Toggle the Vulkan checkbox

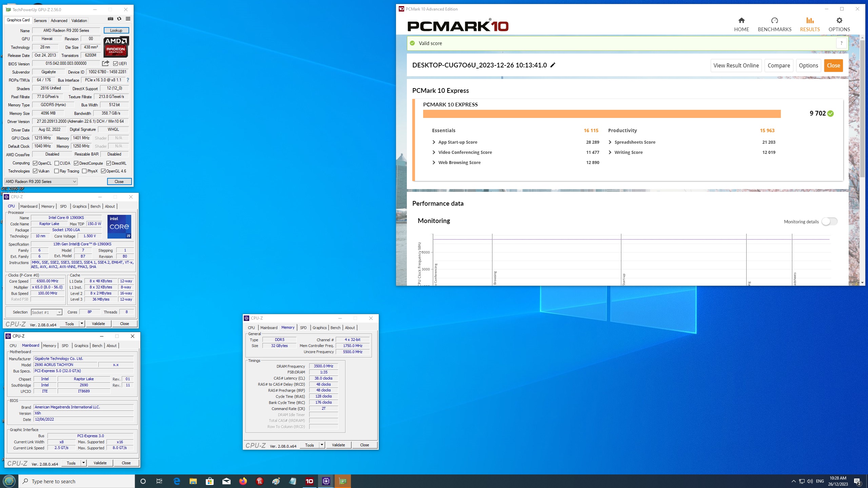(x=35, y=171)
